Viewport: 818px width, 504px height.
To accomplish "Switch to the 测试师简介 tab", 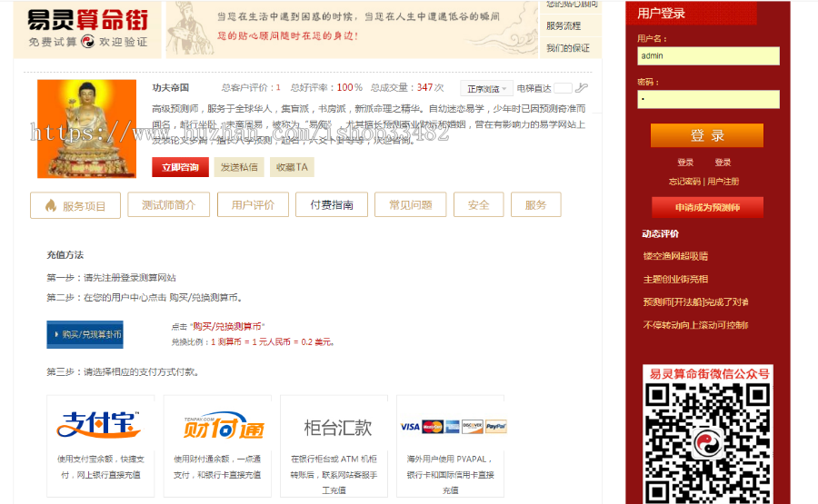I will [168, 205].
